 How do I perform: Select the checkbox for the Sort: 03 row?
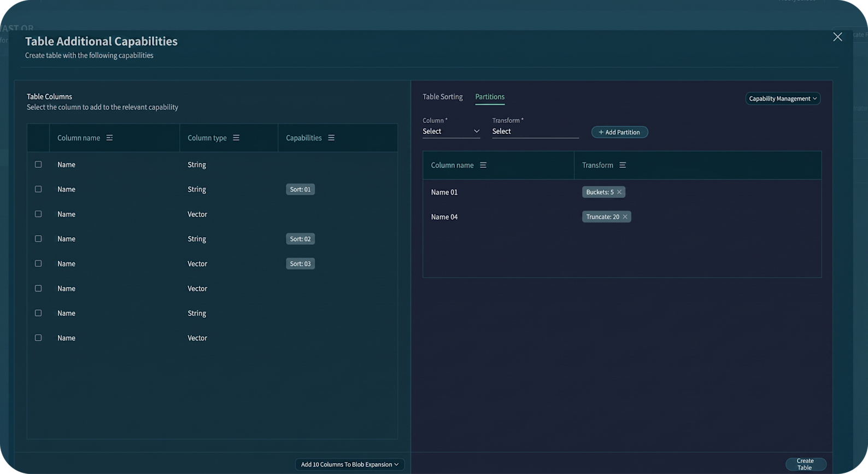38,264
